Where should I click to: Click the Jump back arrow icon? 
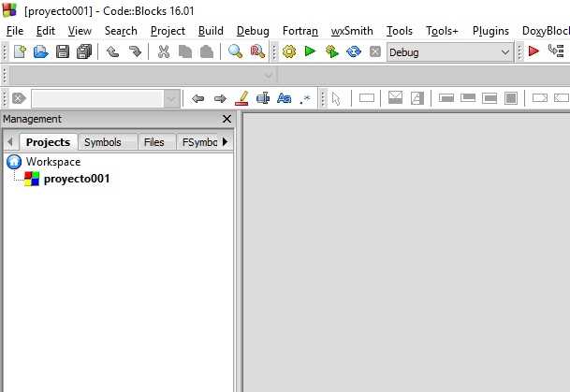click(197, 98)
